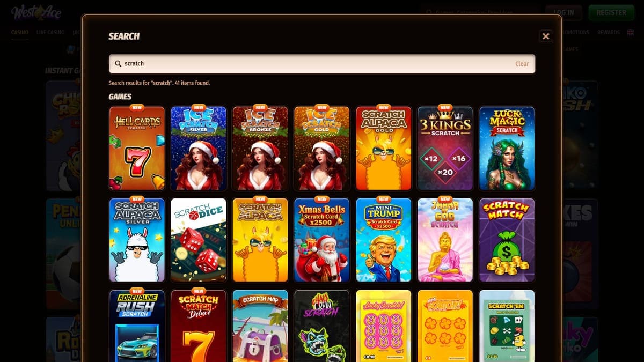Open the language flag selector
The width and height of the screenshot is (644, 362).
630,33
